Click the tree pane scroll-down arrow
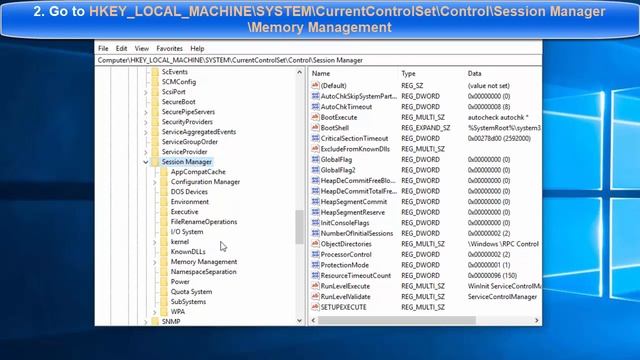The height and width of the screenshot is (360, 640). [x=299, y=321]
